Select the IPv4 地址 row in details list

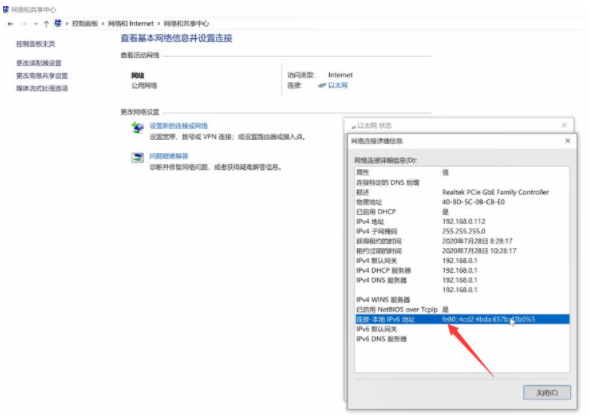462,221
